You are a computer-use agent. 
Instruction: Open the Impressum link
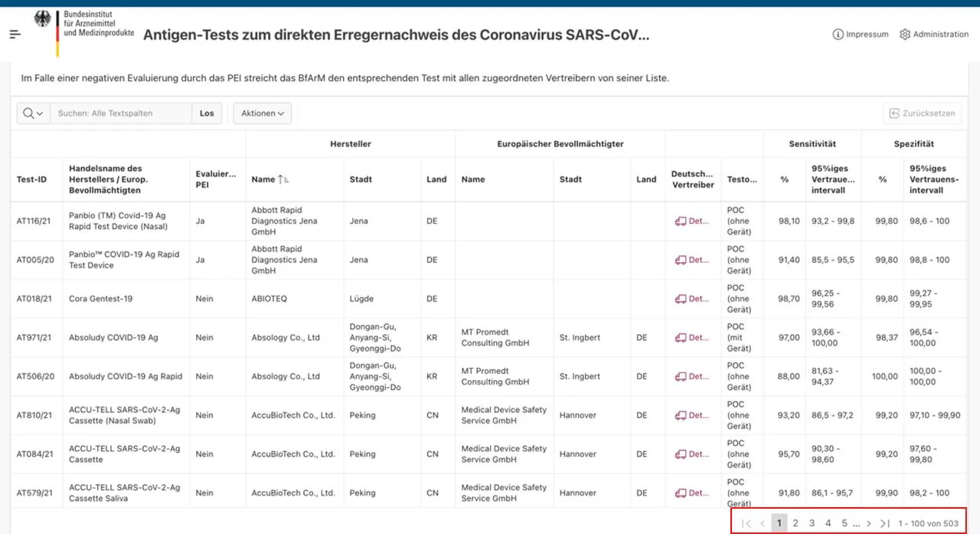click(x=861, y=34)
